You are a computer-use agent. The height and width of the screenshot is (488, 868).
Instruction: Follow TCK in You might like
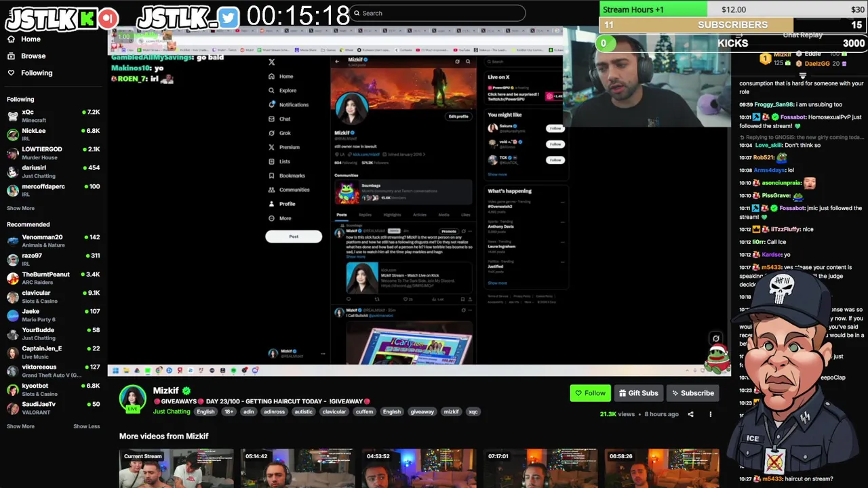coord(555,160)
